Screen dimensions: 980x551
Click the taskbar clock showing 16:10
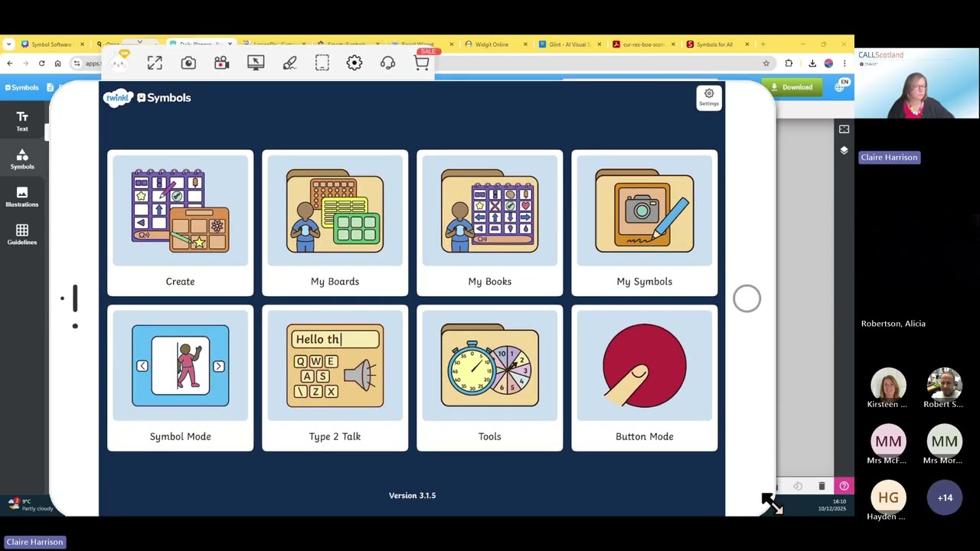pos(832,505)
